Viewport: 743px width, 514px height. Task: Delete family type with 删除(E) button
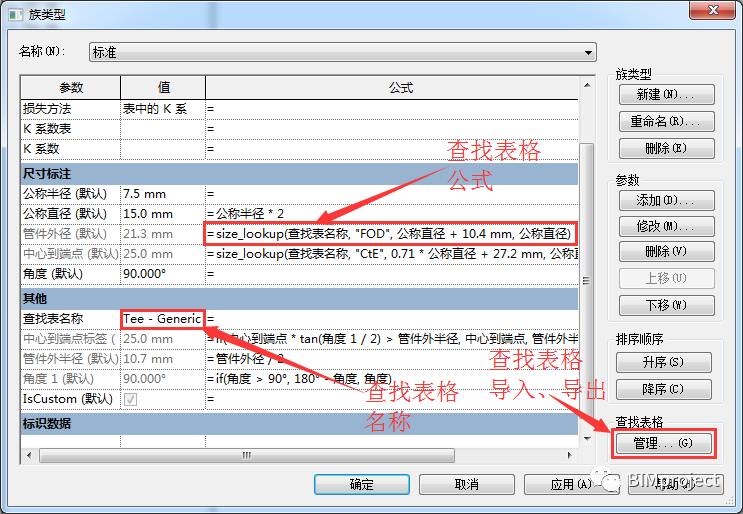tap(666, 148)
